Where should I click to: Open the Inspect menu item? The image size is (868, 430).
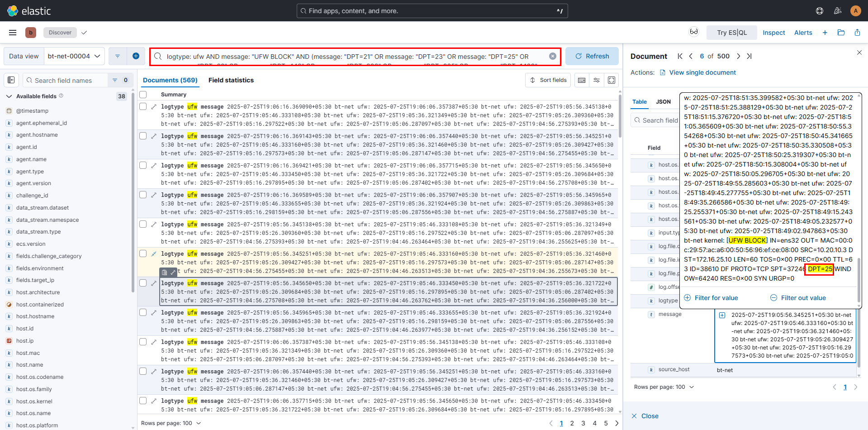tap(774, 33)
